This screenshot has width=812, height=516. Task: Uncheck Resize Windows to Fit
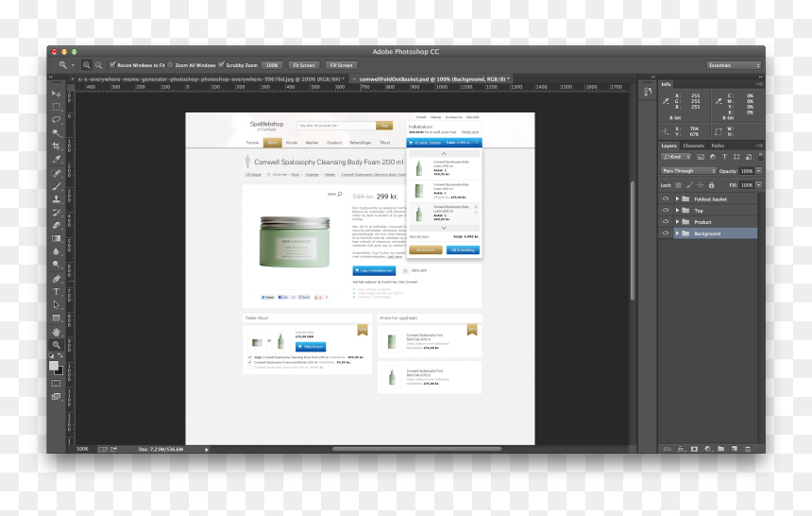pos(112,65)
